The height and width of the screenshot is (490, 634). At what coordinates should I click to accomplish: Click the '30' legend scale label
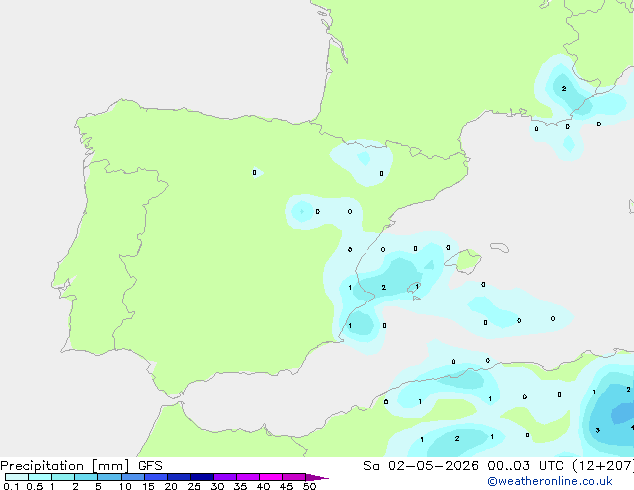point(217,486)
